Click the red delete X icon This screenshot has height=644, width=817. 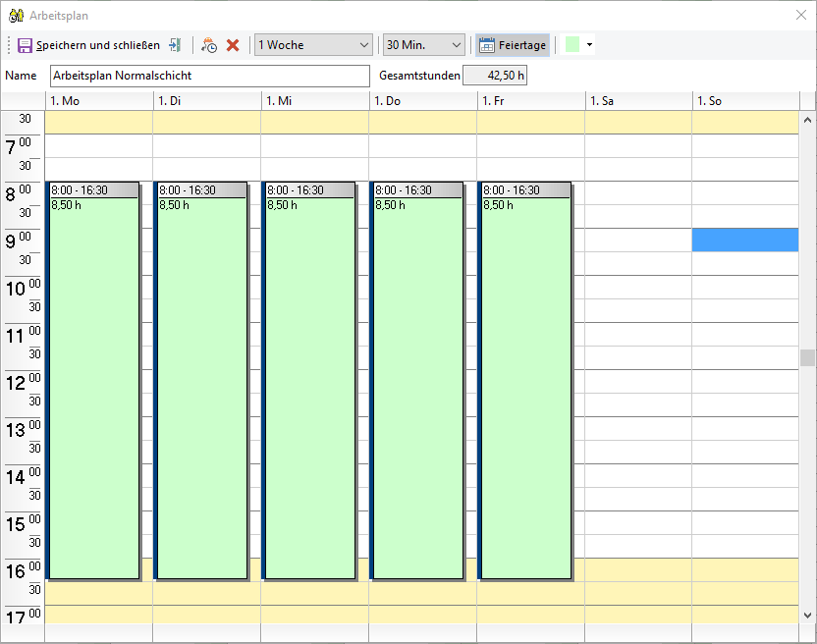[233, 45]
